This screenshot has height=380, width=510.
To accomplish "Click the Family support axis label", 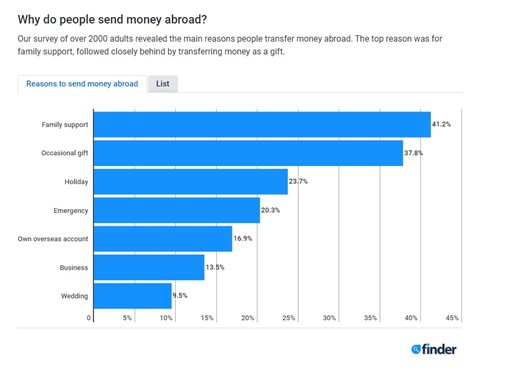I will [65, 125].
